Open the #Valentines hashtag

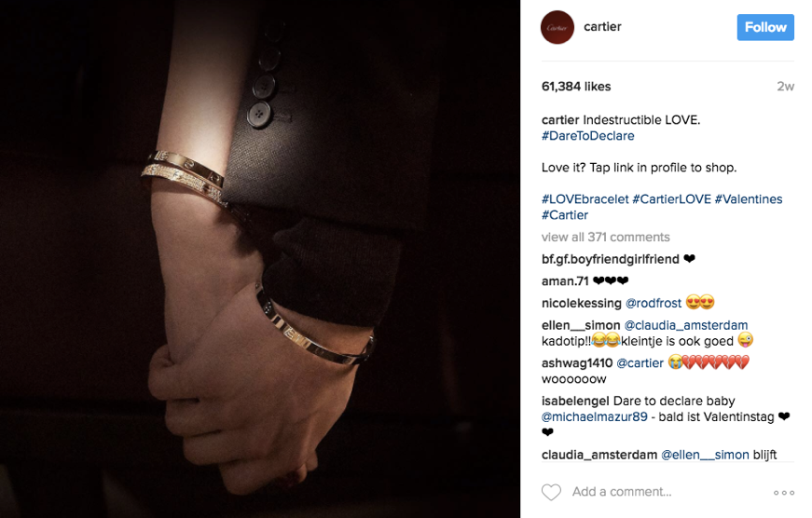749,199
